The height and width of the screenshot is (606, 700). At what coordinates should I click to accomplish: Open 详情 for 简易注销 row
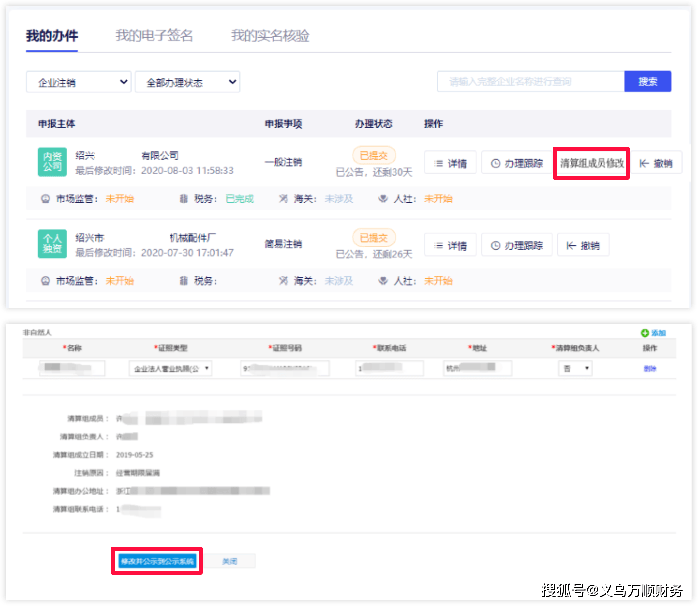(x=450, y=245)
